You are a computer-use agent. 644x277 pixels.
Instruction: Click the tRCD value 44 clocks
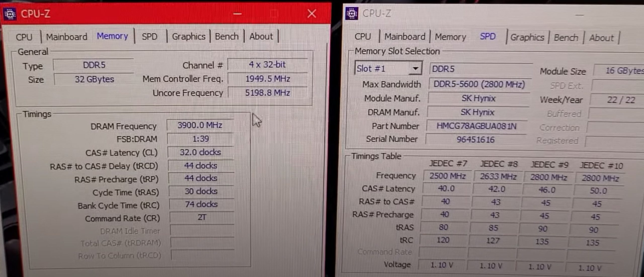[201, 166]
